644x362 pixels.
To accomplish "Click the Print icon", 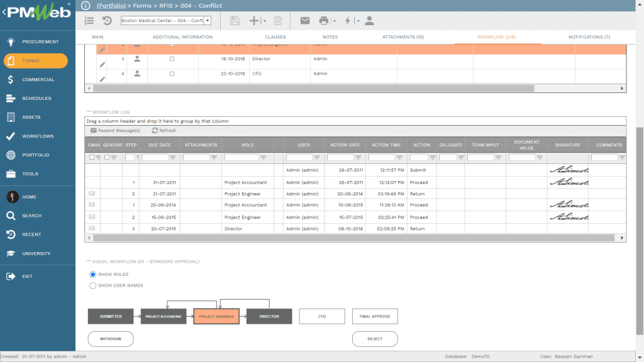I will pyautogui.click(x=324, y=21).
